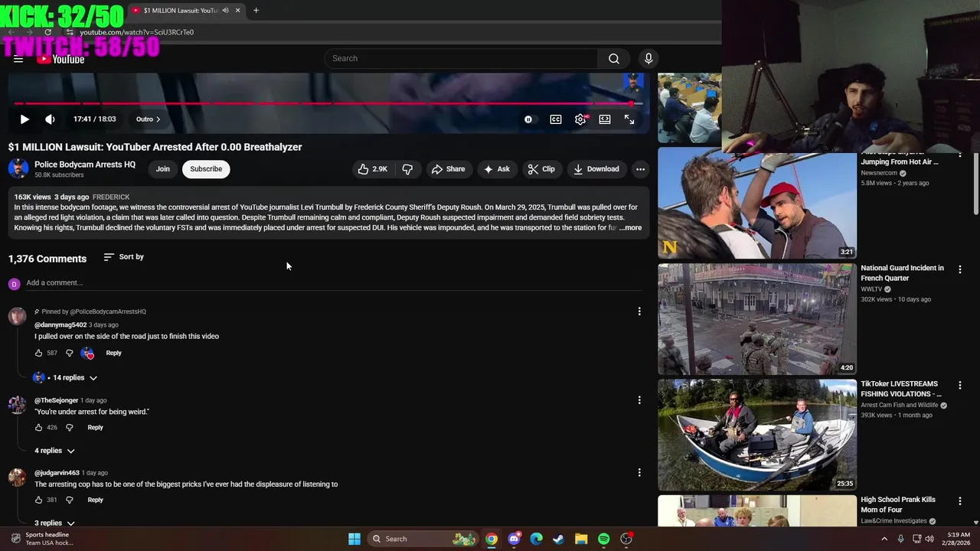Open a new browser tab with plus

256,11
